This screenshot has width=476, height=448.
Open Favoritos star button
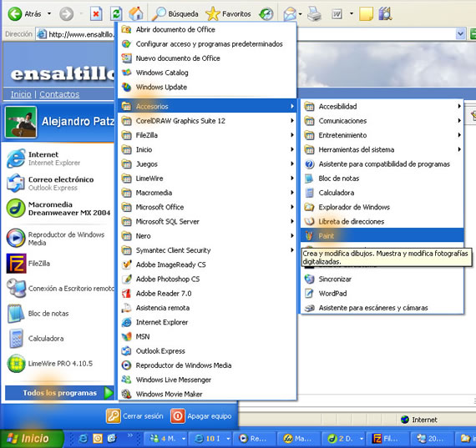pos(228,14)
